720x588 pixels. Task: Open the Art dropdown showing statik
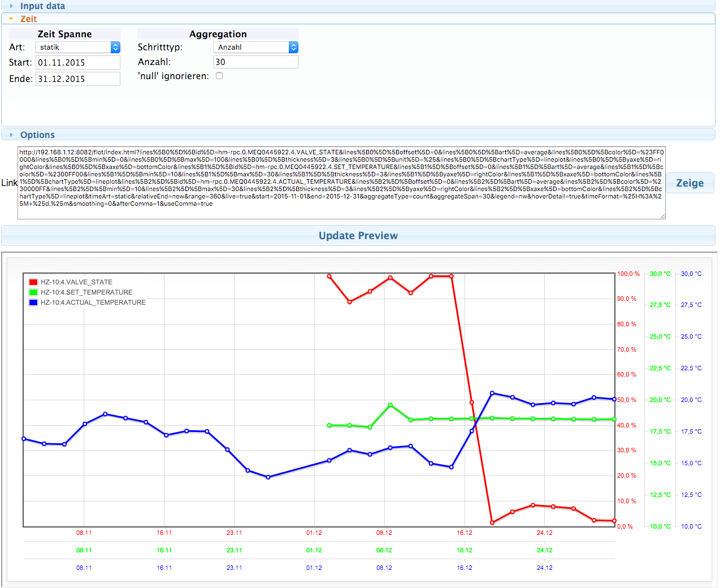tap(78, 47)
